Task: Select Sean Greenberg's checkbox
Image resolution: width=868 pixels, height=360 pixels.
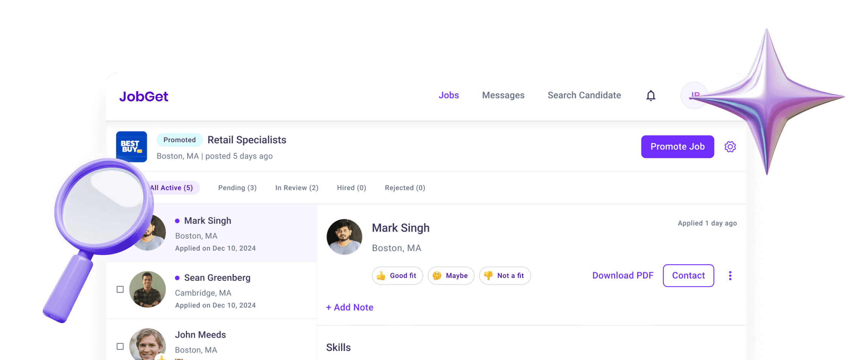Action: (x=120, y=289)
